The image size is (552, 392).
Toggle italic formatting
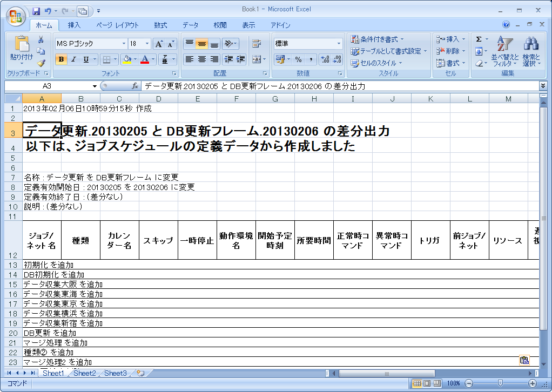pos(73,59)
